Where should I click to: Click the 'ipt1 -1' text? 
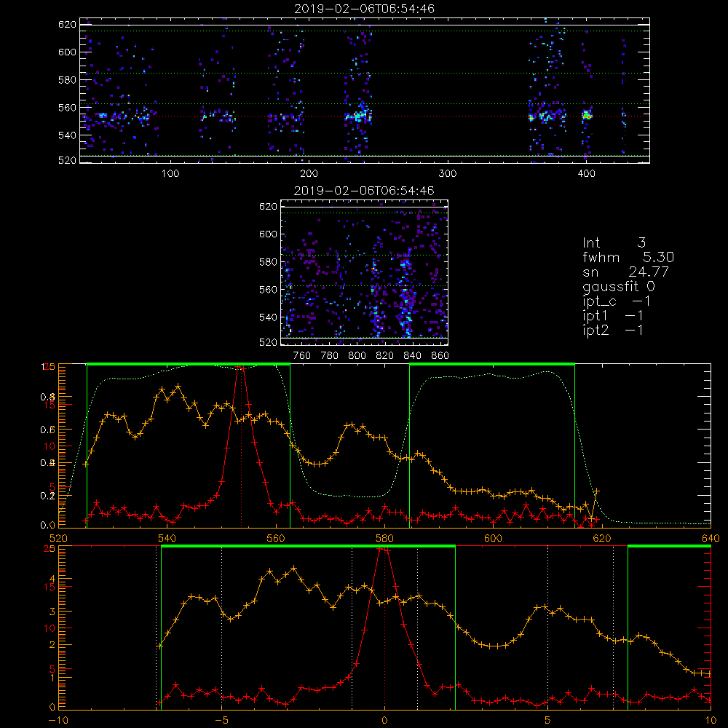click(613, 316)
